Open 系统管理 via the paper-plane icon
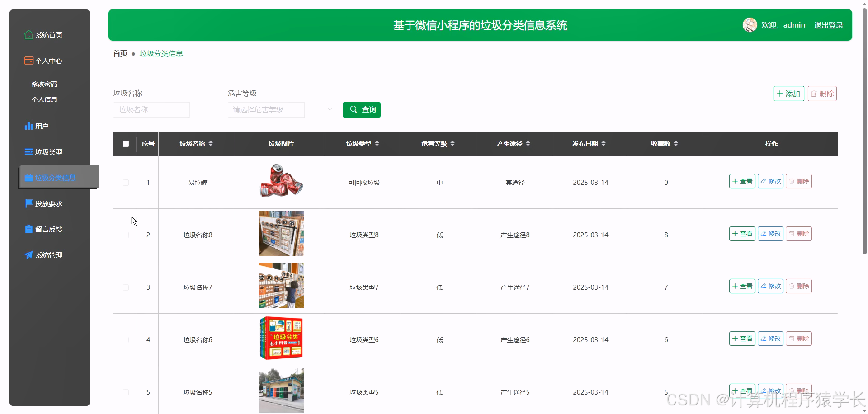 click(x=28, y=254)
